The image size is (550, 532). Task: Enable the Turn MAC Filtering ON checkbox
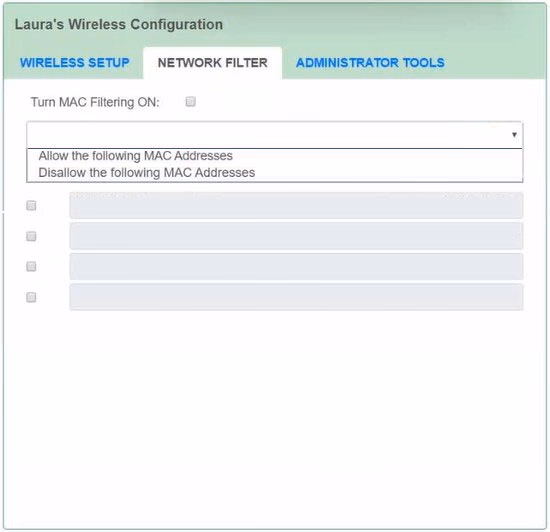click(x=190, y=102)
